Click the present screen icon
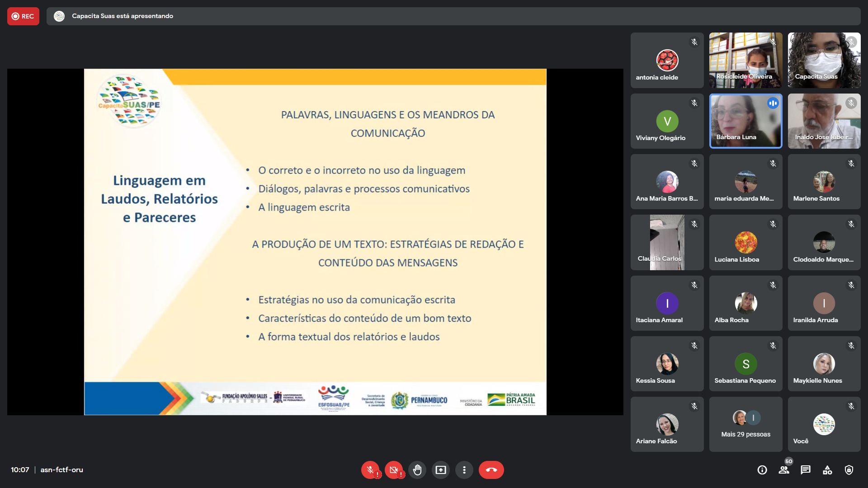Image resolution: width=868 pixels, height=488 pixels. click(x=441, y=470)
